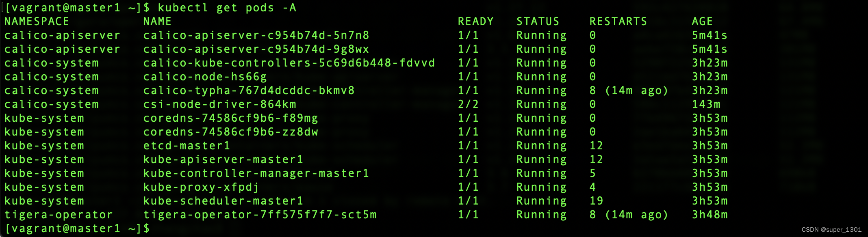Screen dimensions: 868x237
Task: Click the NAME column header
Action: coord(157,22)
